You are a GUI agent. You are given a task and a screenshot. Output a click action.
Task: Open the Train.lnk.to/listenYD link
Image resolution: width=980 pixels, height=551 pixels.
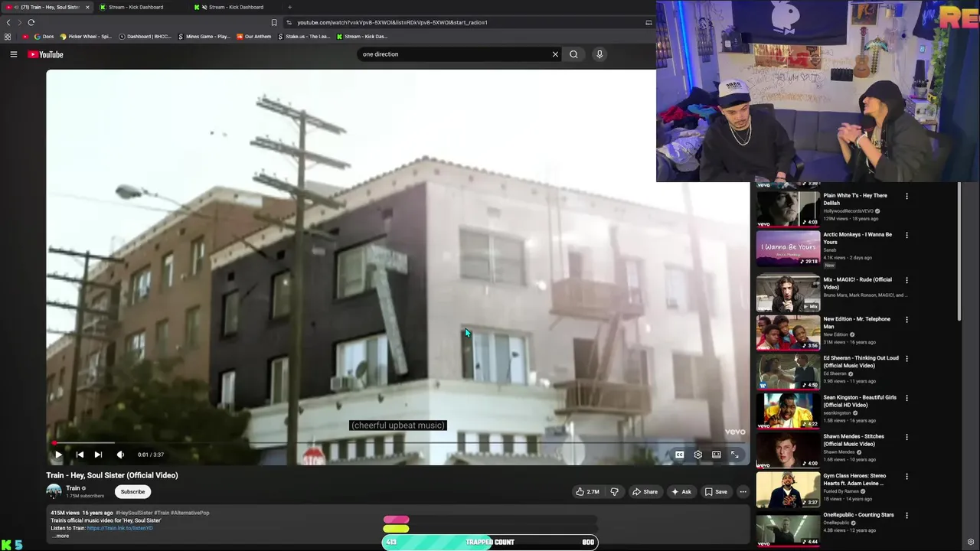pos(119,528)
